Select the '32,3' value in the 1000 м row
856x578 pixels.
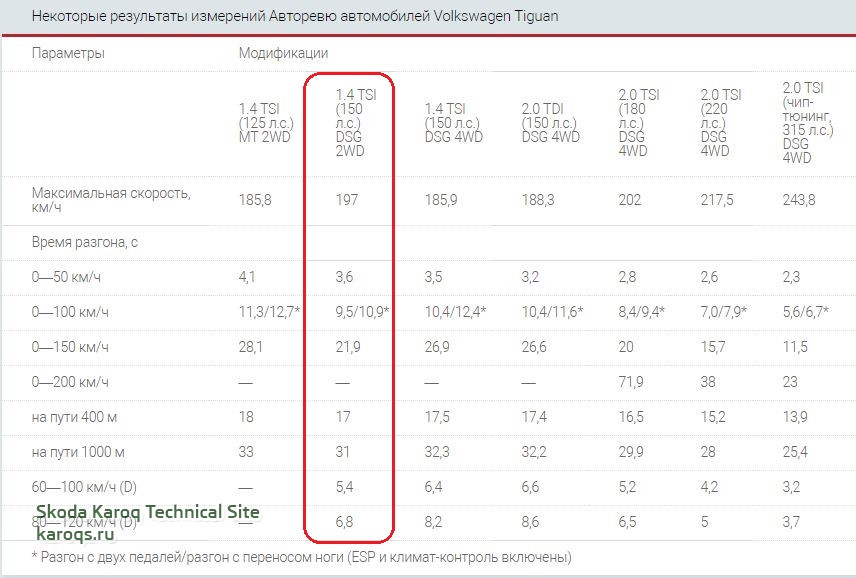pos(437,452)
